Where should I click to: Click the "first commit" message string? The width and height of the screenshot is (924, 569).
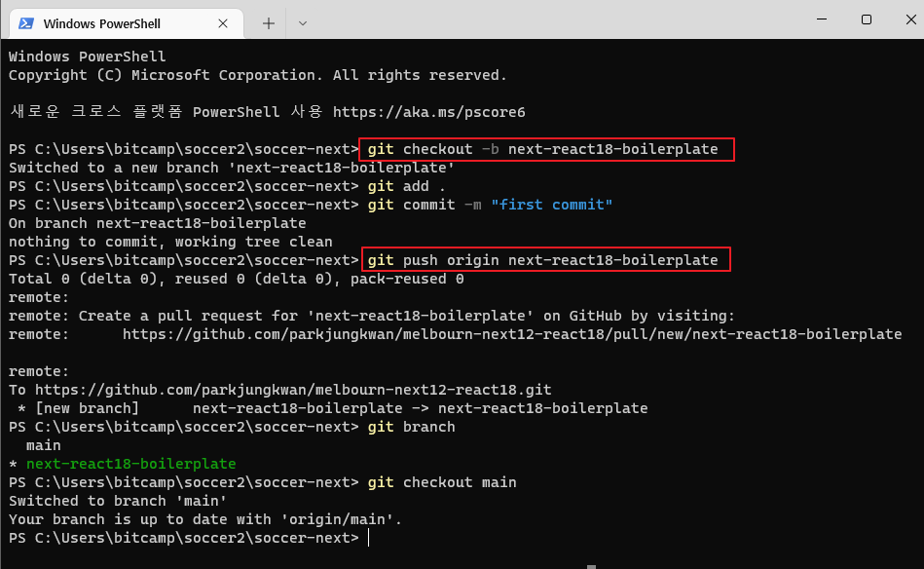(x=551, y=205)
